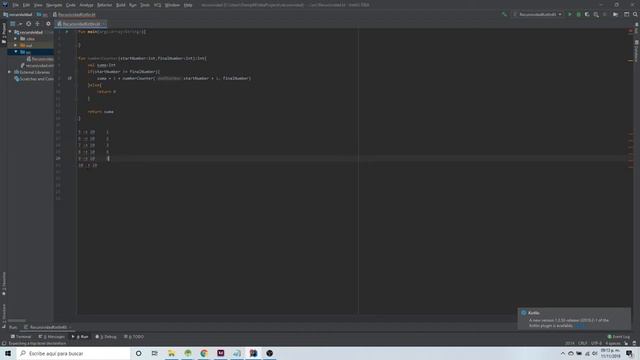Click the scroll-from-source target icon
This screenshot has width=640, height=360.
pyautogui.click(x=29, y=24)
